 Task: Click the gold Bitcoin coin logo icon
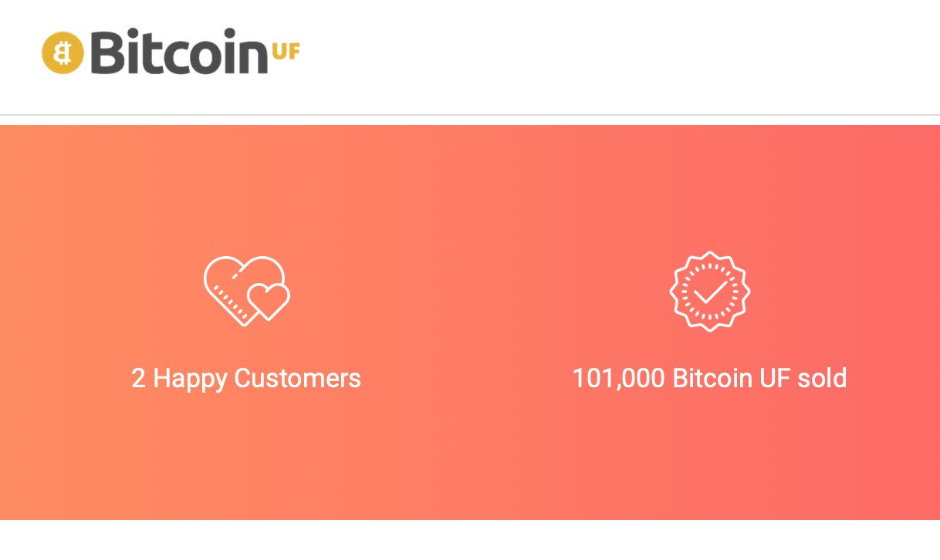[63, 52]
